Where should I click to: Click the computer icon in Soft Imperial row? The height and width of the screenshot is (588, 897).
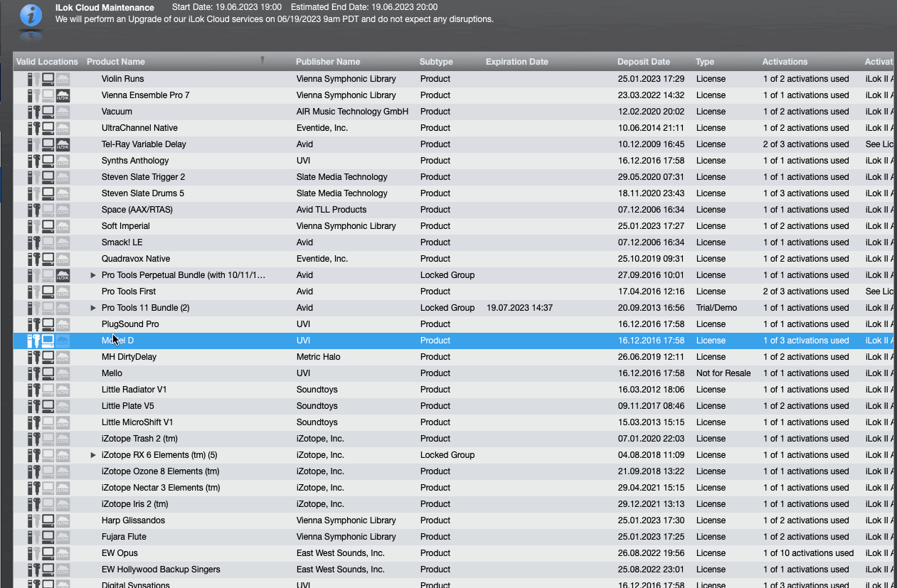coord(48,226)
